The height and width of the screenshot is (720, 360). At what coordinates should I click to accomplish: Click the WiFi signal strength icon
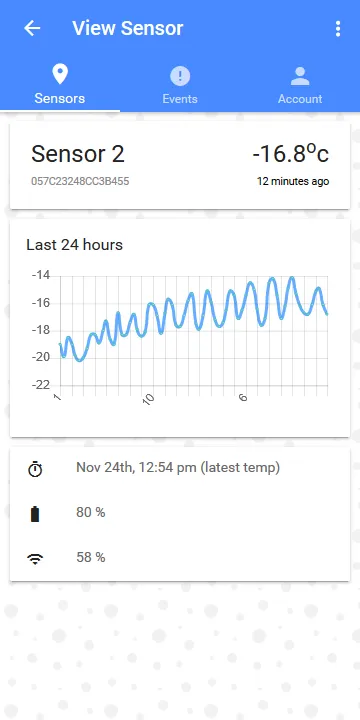click(35, 559)
